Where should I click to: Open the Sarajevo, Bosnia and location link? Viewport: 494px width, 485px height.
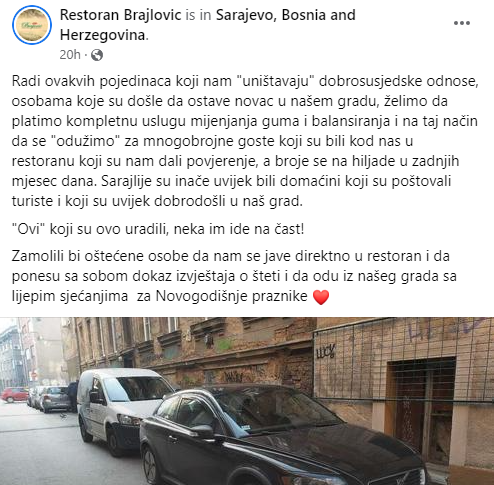point(286,15)
